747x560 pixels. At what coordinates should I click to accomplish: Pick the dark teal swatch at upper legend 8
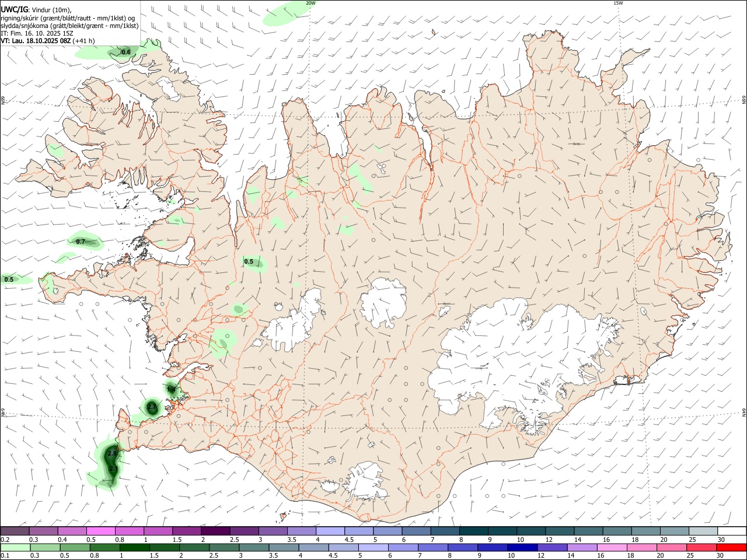coord(473,531)
